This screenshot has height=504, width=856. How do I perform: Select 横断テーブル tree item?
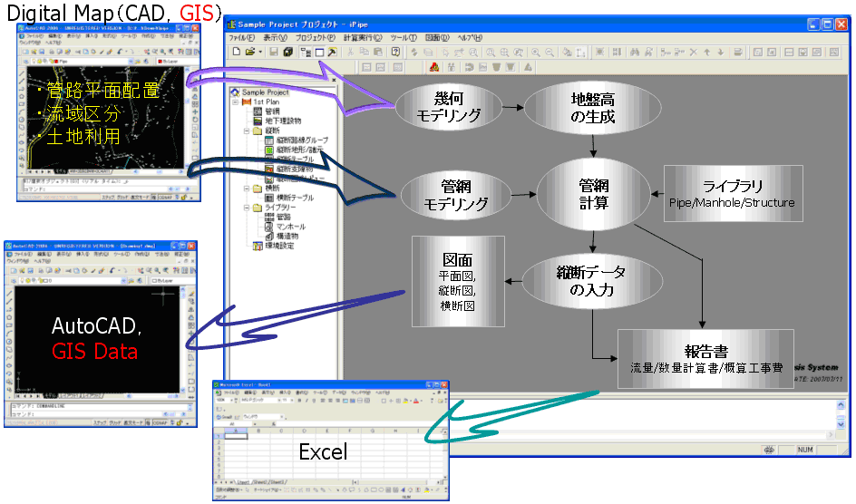click(x=295, y=198)
